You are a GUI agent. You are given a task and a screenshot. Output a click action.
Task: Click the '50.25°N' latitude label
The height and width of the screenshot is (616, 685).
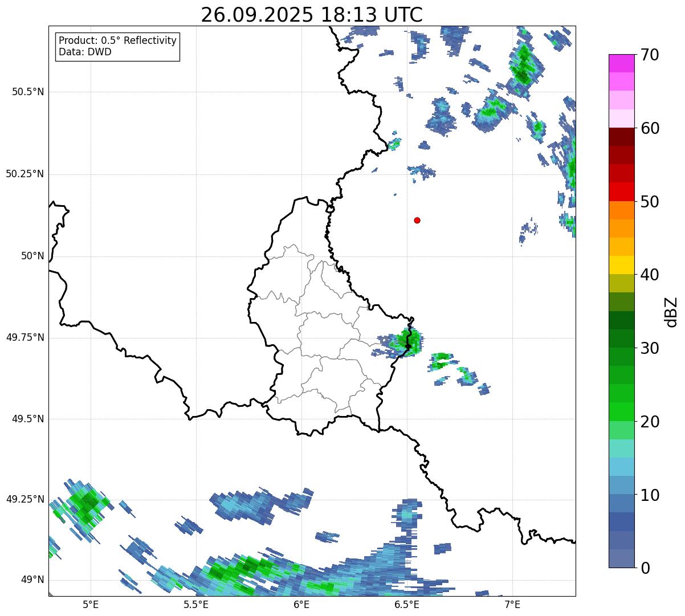[25, 174]
